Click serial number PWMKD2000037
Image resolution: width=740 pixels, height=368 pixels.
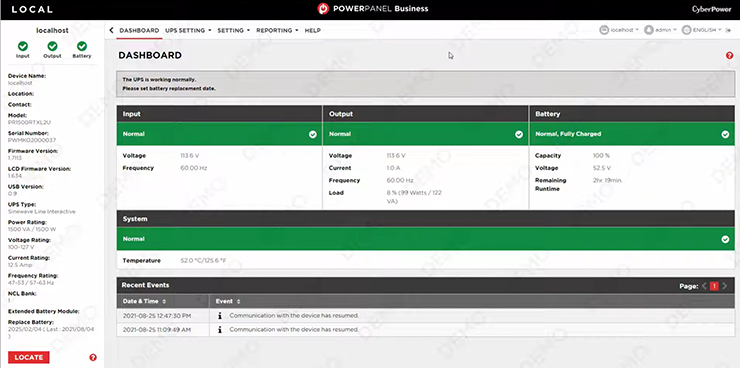(x=32, y=140)
